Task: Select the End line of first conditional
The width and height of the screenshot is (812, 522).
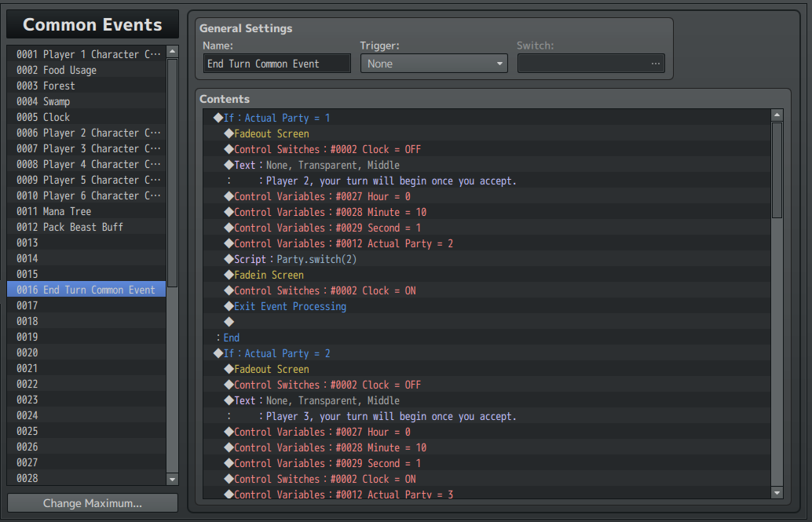Action: click(x=486, y=338)
